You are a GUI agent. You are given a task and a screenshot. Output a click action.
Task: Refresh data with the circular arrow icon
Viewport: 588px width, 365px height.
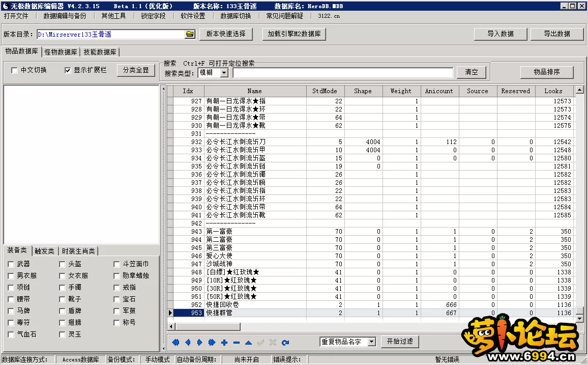285,342
